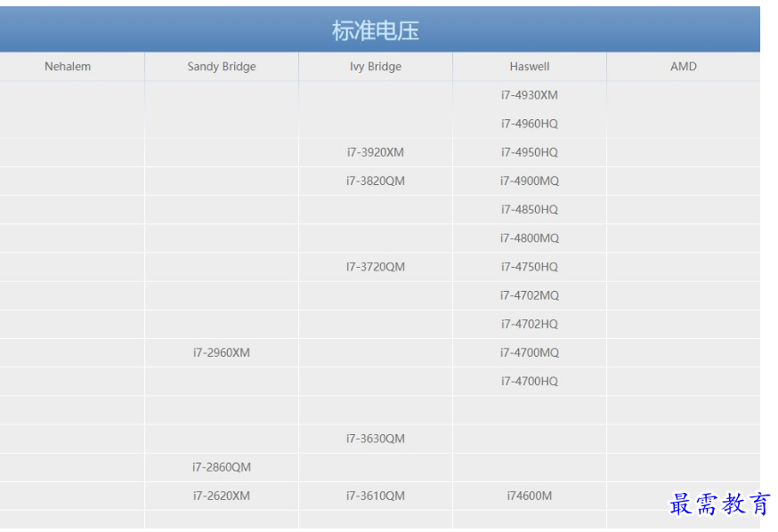
Task: Select the Sandy Bridge column header
Action: (x=222, y=67)
